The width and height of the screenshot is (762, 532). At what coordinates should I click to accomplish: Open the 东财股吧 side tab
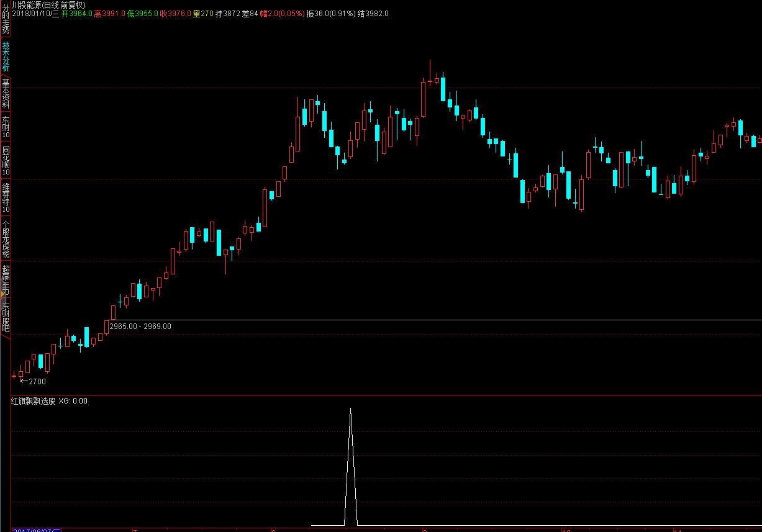6,318
